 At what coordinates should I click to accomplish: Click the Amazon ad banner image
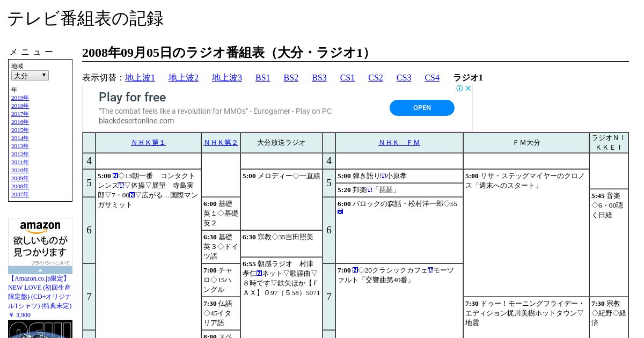tap(40, 242)
